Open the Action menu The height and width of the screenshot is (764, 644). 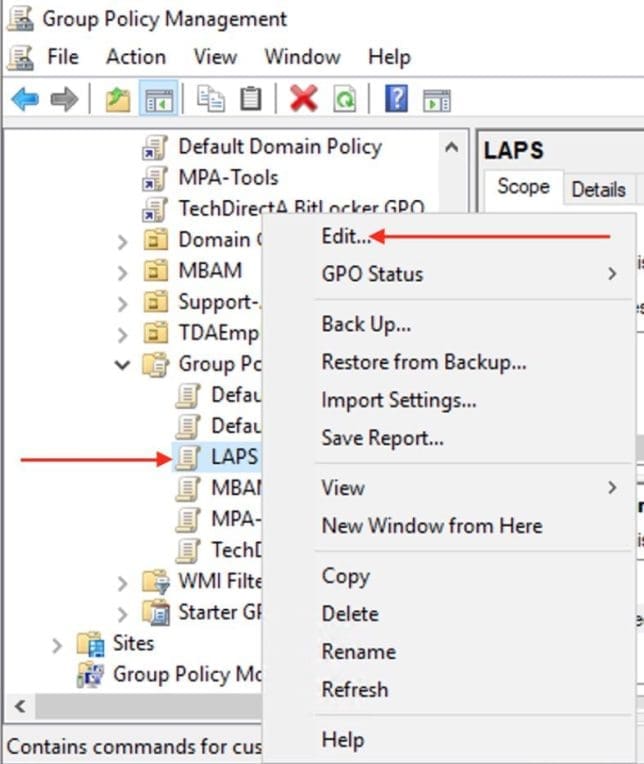[x=136, y=57]
